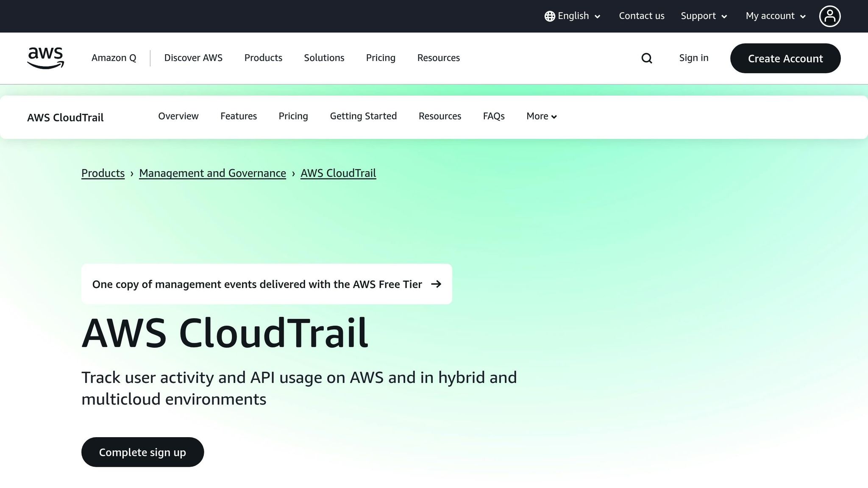Viewport: 868px width, 488px height.
Task: Click the Create Account button
Action: pos(785,58)
